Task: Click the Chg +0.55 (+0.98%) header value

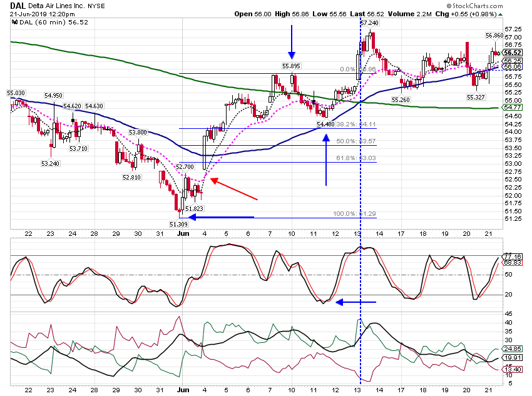Action: [466, 14]
